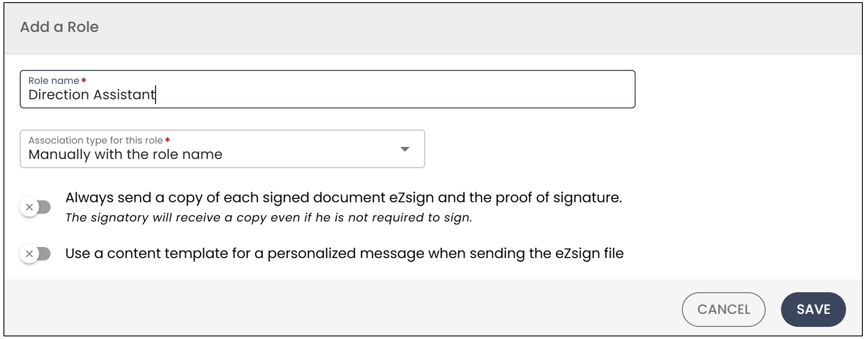This screenshot has width=868, height=339.
Task: Click into the Role name text field
Action: coord(328,89)
